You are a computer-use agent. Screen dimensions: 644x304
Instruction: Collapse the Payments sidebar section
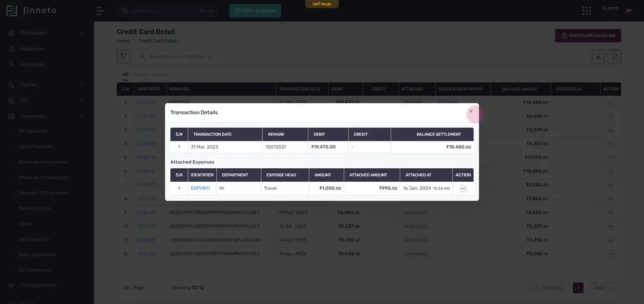pyautogui.click(x=82, y=116)
